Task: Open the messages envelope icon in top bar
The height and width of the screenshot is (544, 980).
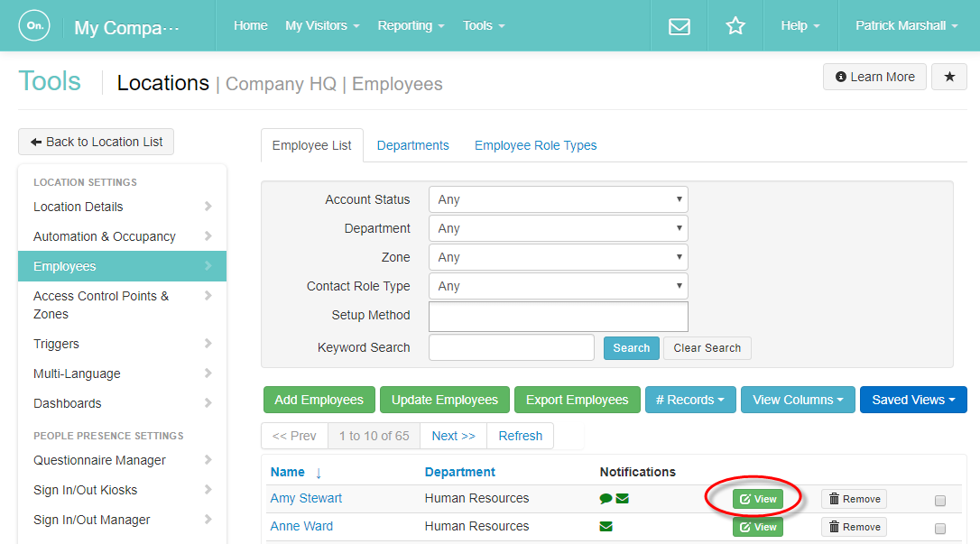Action: (679, 25)
